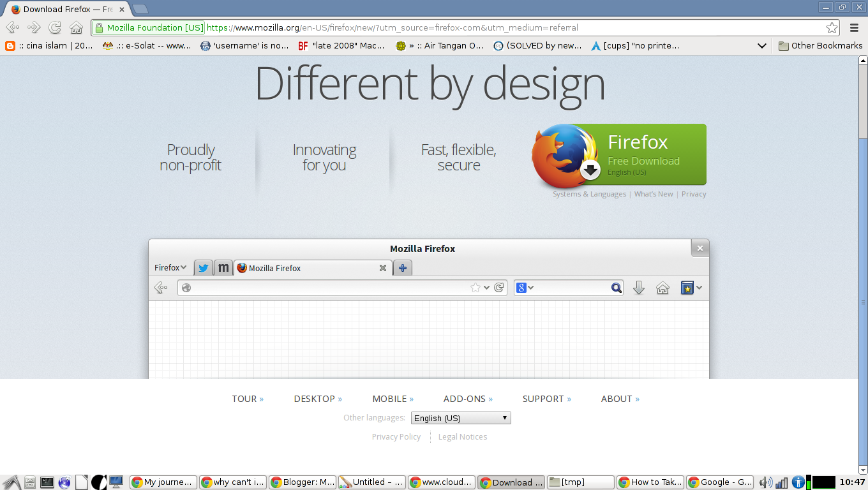This screenshot has height=490, width=868.
Task: Click the mockup downloads arrow icon
Action: coord(639,288)
